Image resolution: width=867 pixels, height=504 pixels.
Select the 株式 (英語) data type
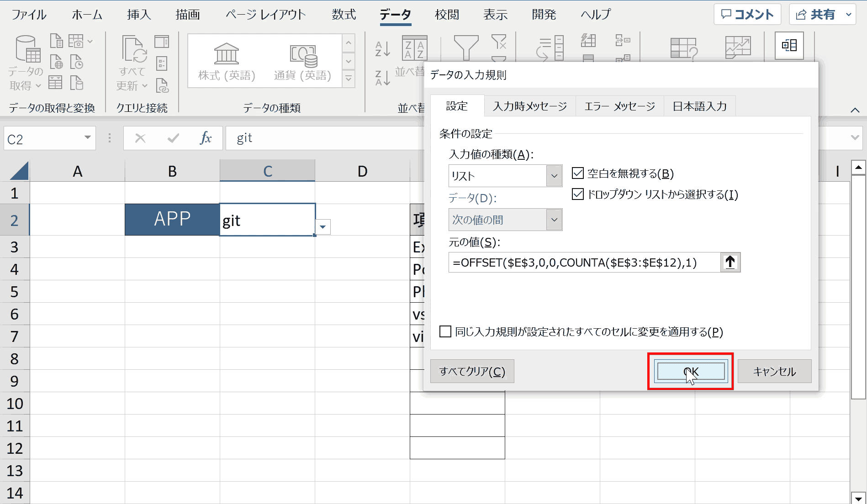pos(227,61)
